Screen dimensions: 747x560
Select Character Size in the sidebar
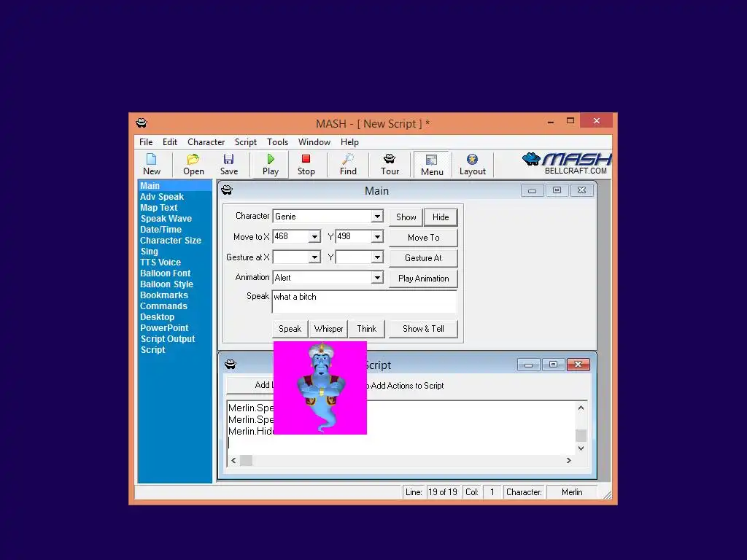pyautogui.click(x=171, y=241)
